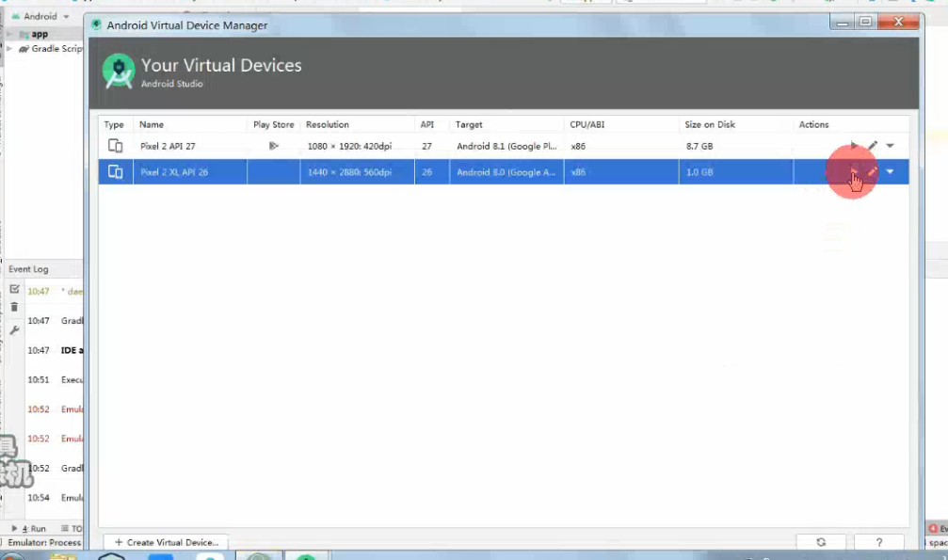Viewport: 948px width, 560px height.
Task: Select the app module in project tree
Action: (40, 35)
